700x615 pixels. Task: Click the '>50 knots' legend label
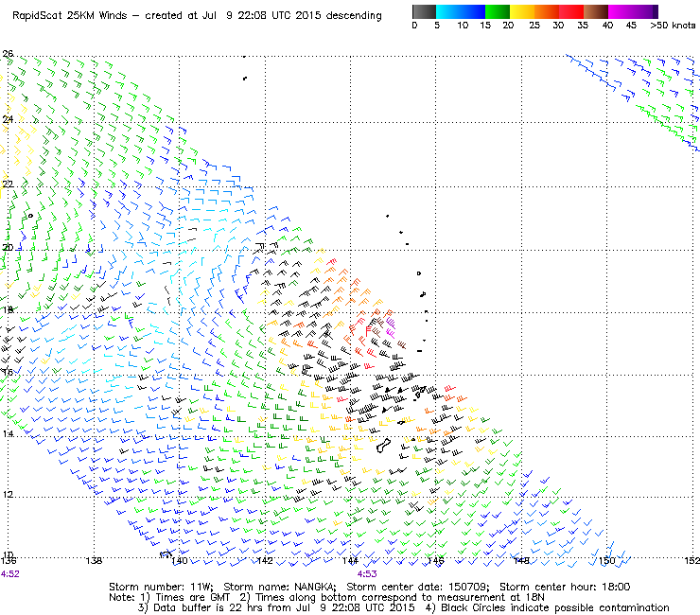tap(673, 26)
